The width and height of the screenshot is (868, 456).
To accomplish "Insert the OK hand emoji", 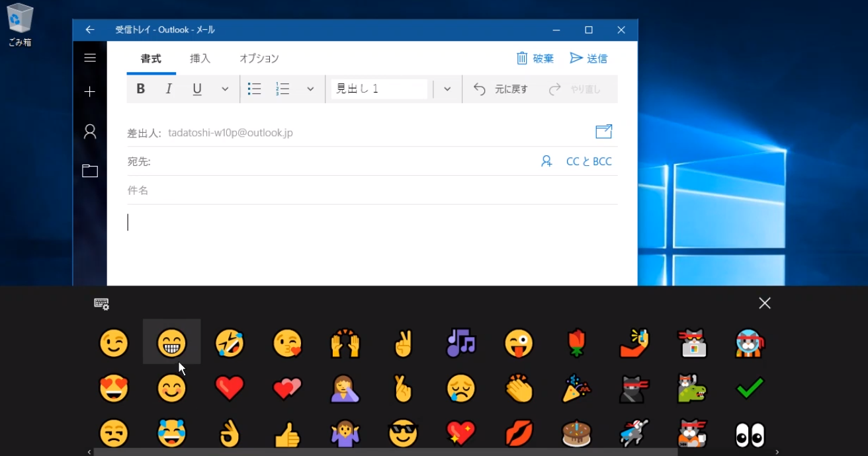I will pos(230,434).
